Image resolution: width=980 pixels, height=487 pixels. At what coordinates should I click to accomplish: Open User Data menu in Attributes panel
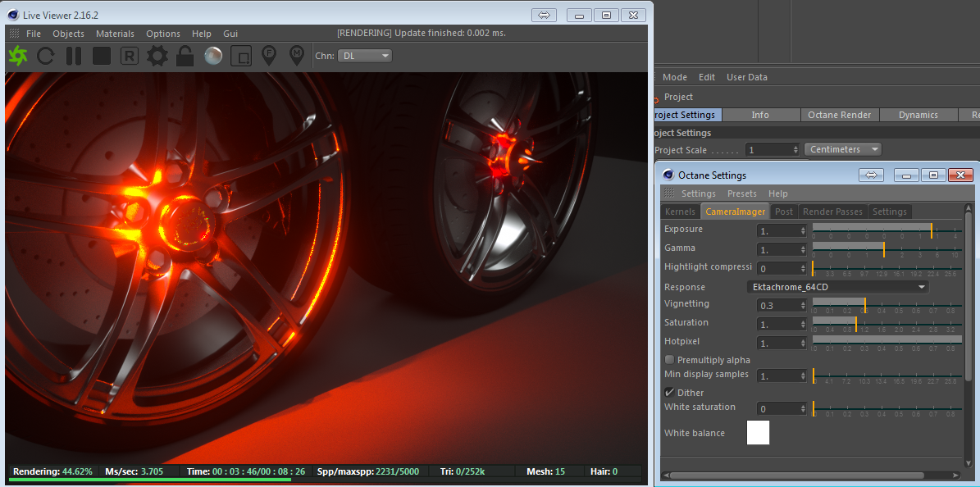tap(746, 77)
